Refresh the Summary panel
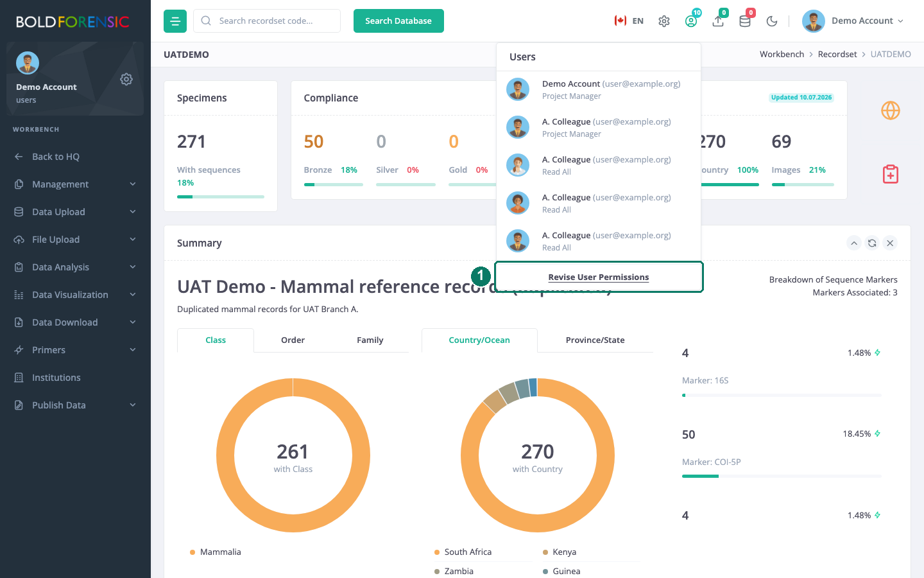Viewport: 924px width, 578px height. pyautogui.click(x=872, y=243)
